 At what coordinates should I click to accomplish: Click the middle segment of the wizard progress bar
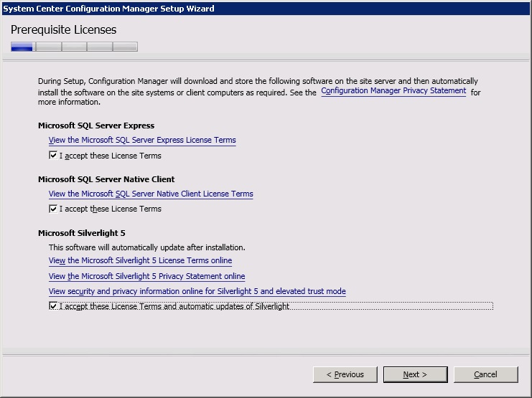pyautogui.click(x=74, y=47)
